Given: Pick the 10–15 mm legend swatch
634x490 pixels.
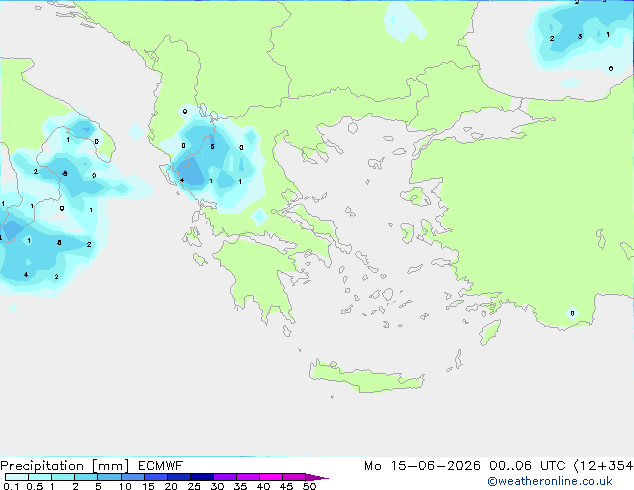Looking at the screenshot, I should point(132,477).
